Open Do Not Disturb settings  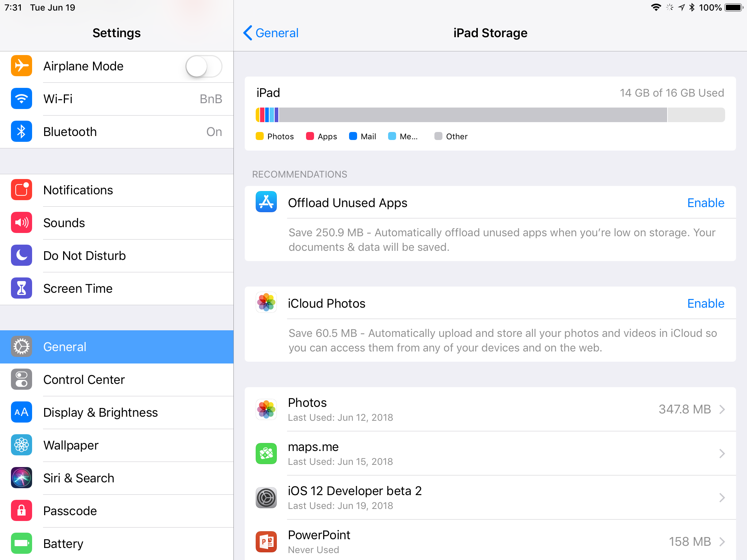[x=117, y=256]
